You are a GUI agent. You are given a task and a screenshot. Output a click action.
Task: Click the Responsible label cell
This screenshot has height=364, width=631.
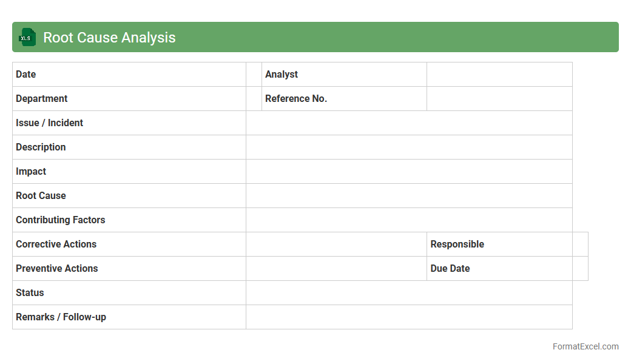coord(499,244)
